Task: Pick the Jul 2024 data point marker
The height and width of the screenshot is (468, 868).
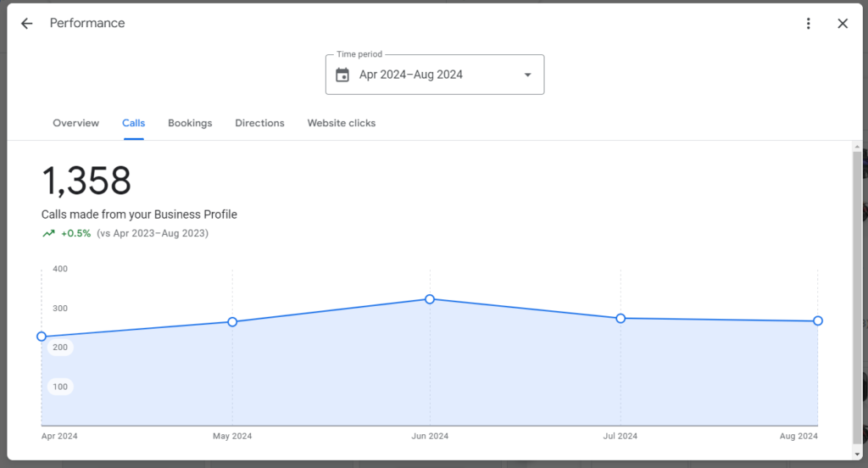Action: click(x=620, y=318)
